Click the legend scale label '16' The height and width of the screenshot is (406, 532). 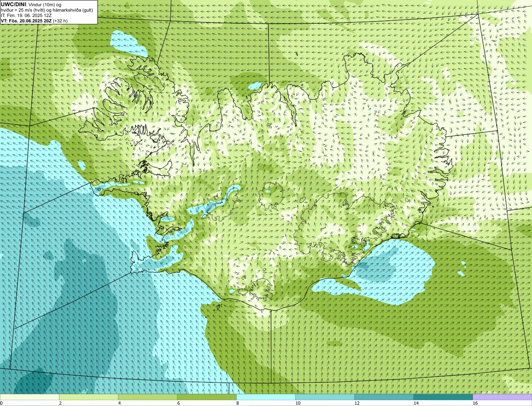[x=475, y=403]
